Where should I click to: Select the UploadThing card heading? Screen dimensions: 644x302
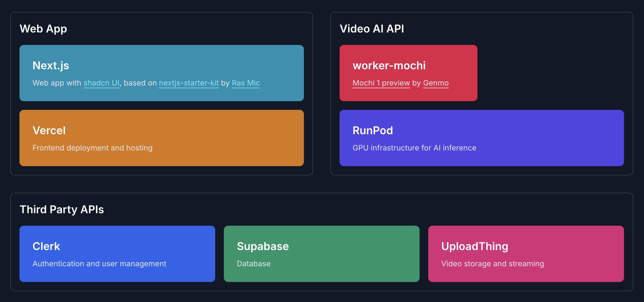[475, 246]
